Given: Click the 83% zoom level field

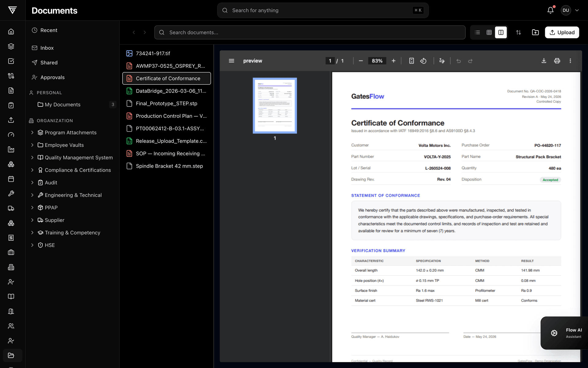Looking at the screenshot, I should point(377,61).
